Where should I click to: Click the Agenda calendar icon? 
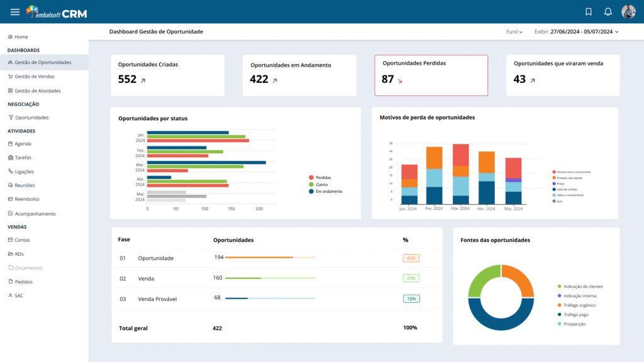10,144
